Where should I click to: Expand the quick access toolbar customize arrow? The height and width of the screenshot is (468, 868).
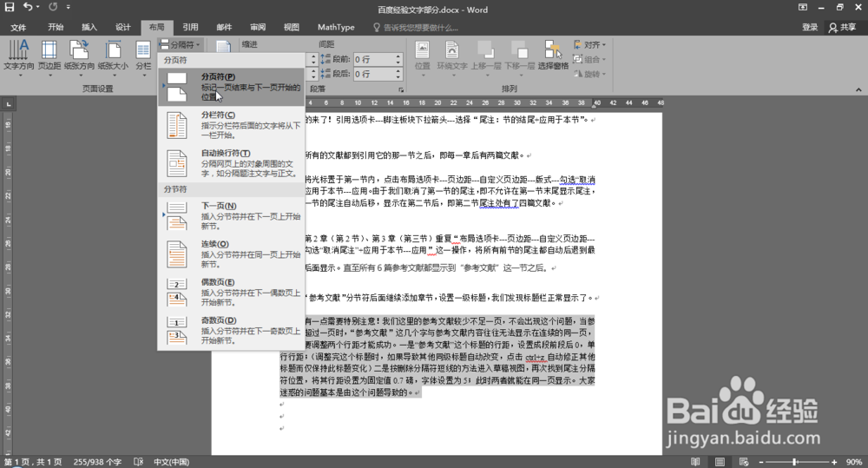pos(68,7)
